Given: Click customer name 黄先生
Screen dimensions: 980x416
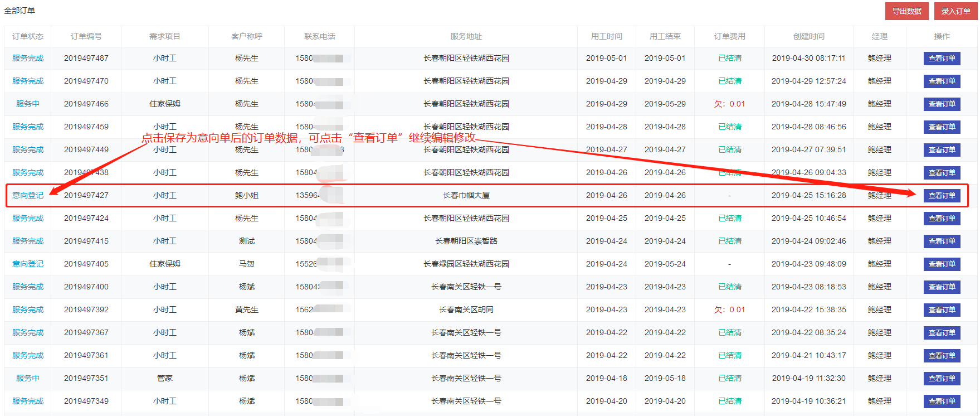Looking at the screenshot, I should [247, 309].
